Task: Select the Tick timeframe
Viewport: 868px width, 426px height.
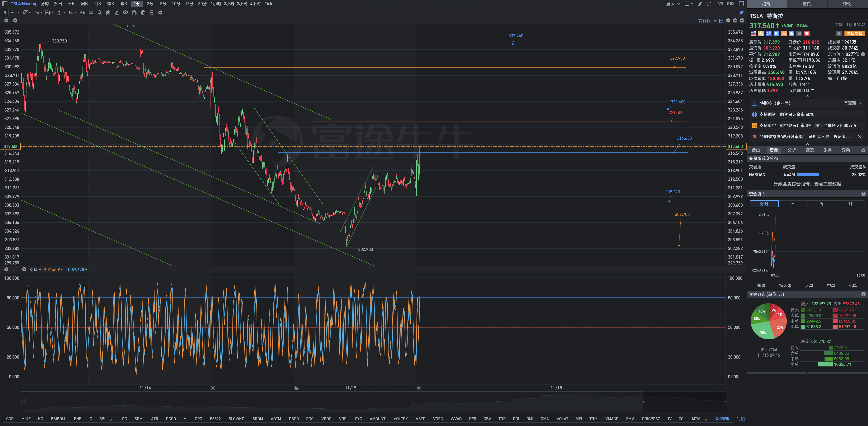Action: pyautogui.click(x=268, y=4)
